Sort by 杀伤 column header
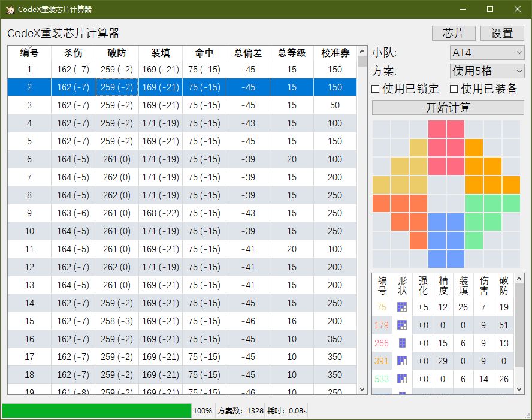 [x=73, y=53]
